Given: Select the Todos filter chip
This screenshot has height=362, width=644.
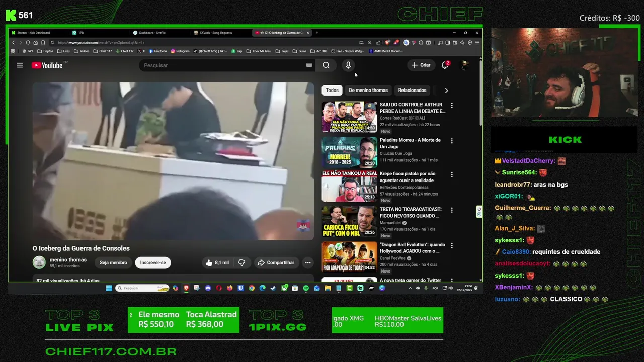Looking at the screenshot, I should click(332, 90).
